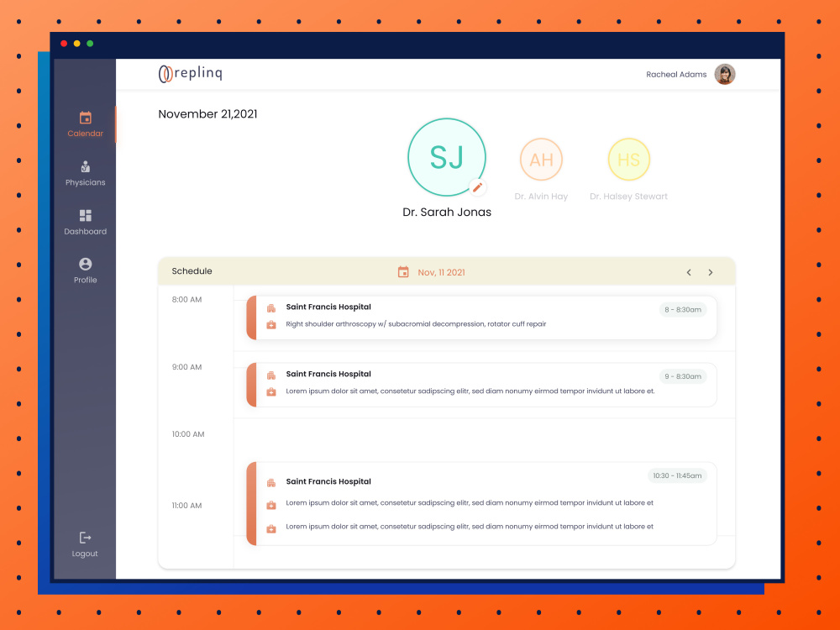The image size is (840, 630).
Task: Click the hospital icon on the 9 AM entry
Action: click(271, 374)
